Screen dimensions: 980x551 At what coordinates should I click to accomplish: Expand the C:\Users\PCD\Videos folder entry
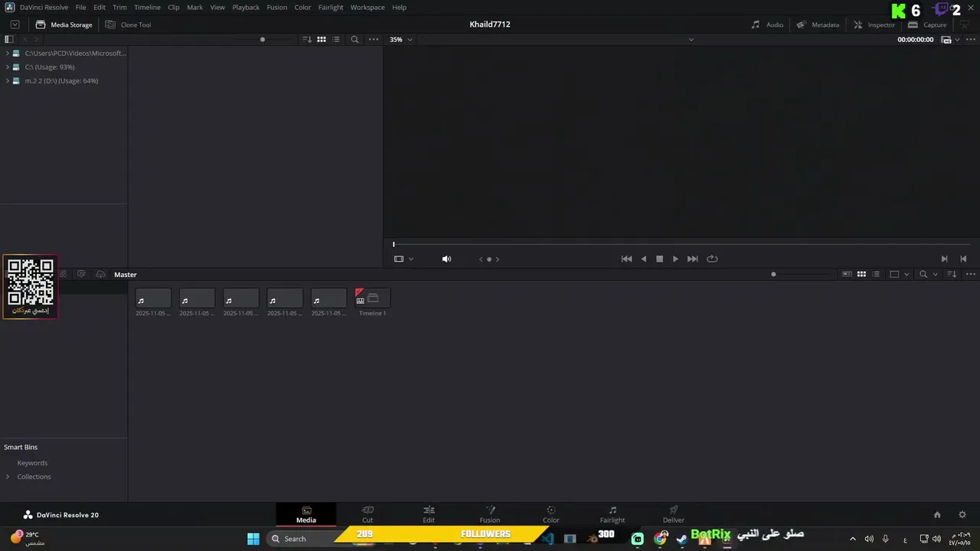click(x=8, y=53)
